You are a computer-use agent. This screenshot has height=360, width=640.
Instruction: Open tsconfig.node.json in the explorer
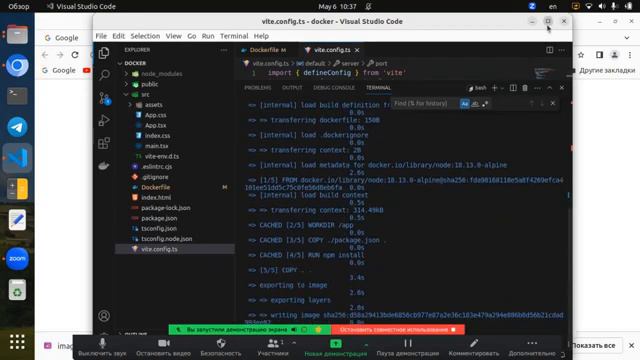tap(167, 239)
